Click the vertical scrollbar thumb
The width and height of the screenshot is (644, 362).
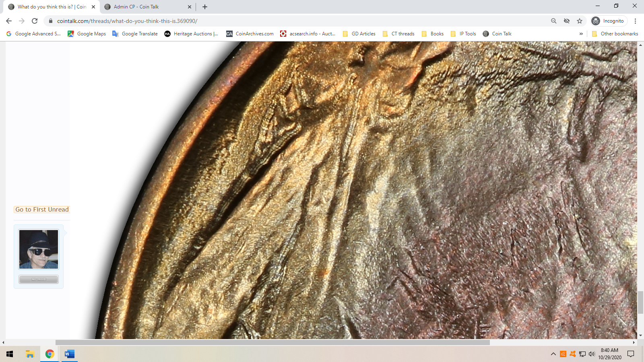point(640,302)
